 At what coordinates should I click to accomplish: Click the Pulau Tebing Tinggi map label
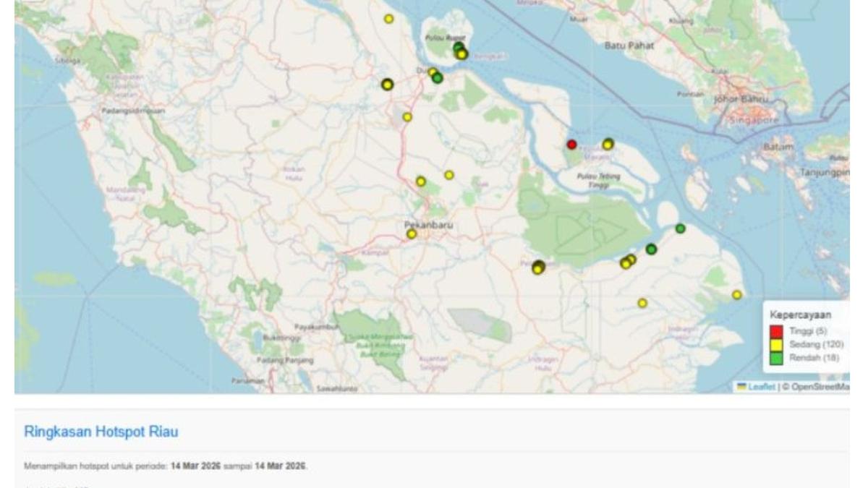click(598, 181)
